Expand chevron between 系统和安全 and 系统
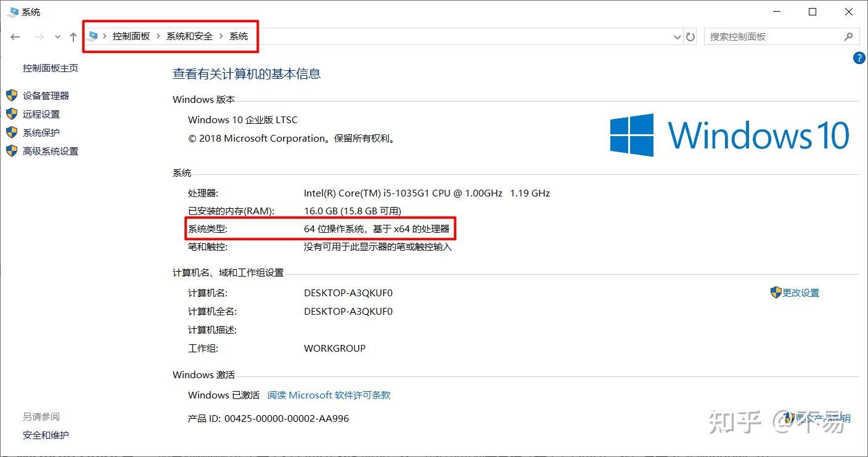This screenshot has height=457, width=868. tap(221, 36)
